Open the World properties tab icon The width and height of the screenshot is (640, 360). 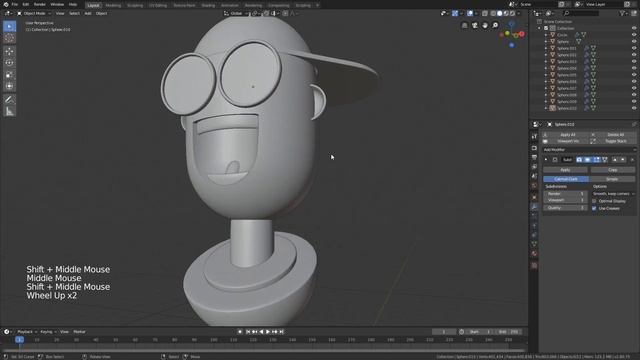tap(534, 186)
